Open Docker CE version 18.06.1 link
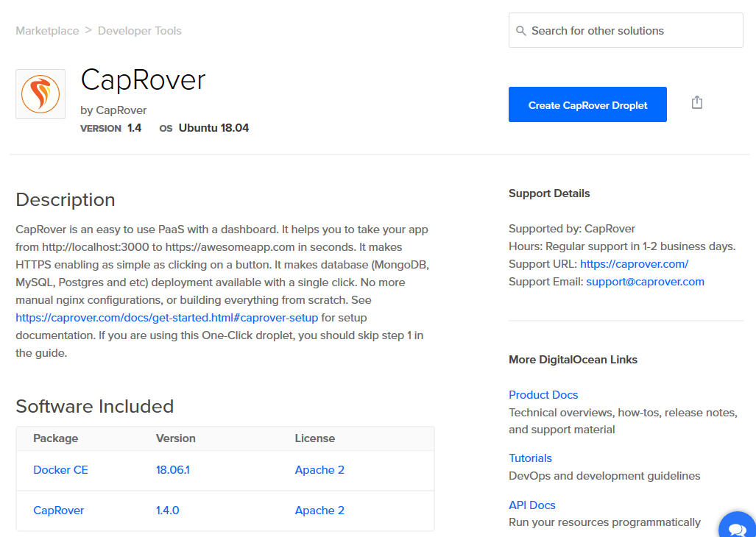Screen dimensions: 756x537 click(172, 469)
